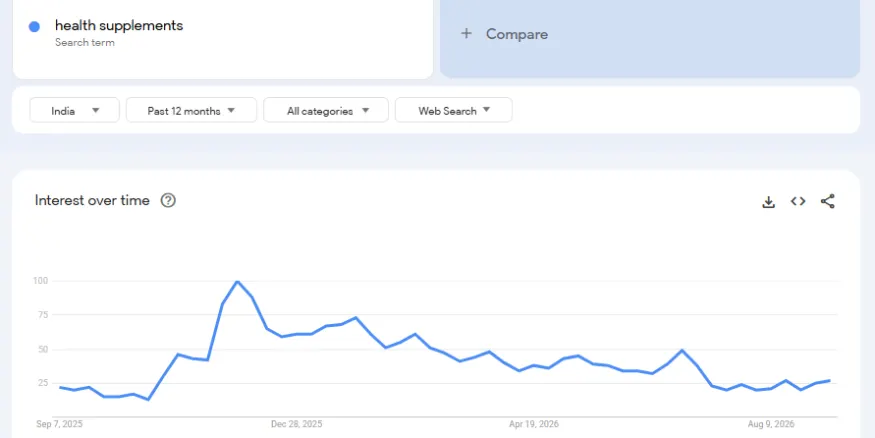The width and height of the screenshot is (875, 438).
Task: Open the help icon next to Interest over time
Action: click(x=168, y=200)
